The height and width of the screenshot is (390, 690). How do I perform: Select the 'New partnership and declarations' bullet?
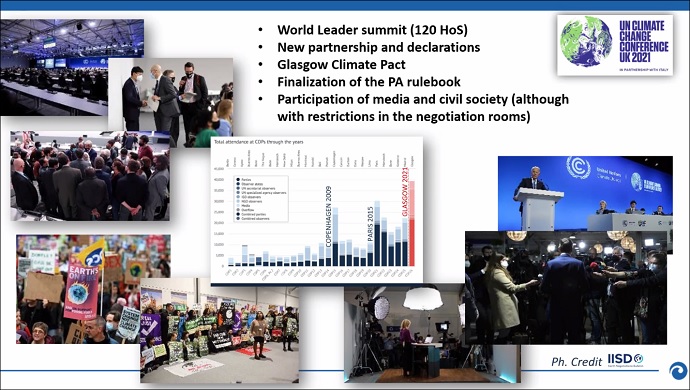tap(378, 47)
